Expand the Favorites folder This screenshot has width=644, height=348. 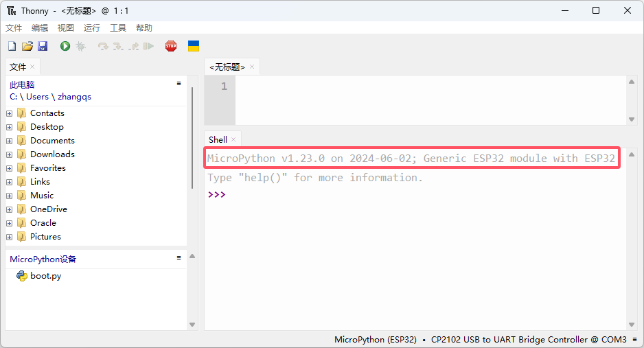pos(10,168)
